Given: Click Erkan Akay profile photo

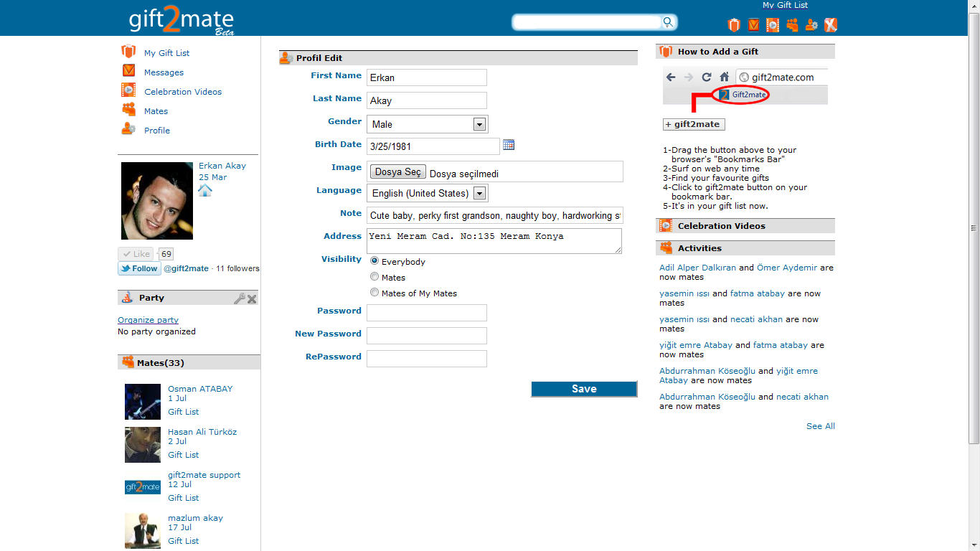Looking at the screenshot, I should [x=157, y=201].
